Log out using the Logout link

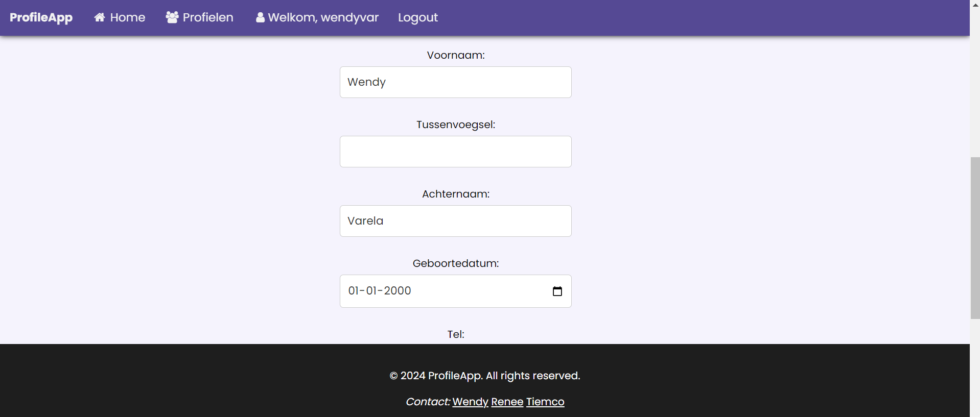(x=417, y=17)
